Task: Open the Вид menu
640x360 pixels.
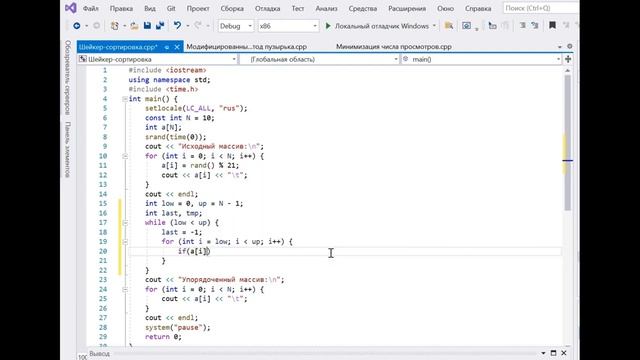Action: coord(150,8)
